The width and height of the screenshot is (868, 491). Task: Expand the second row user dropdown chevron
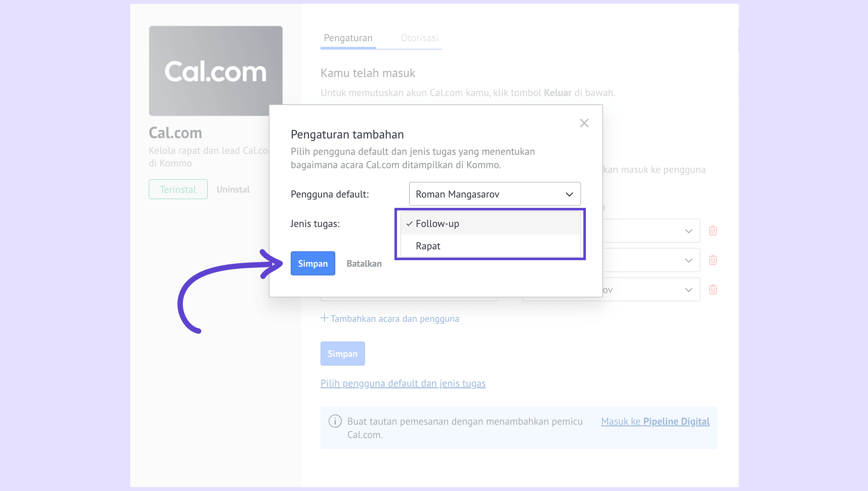click(x=688, y=261)
